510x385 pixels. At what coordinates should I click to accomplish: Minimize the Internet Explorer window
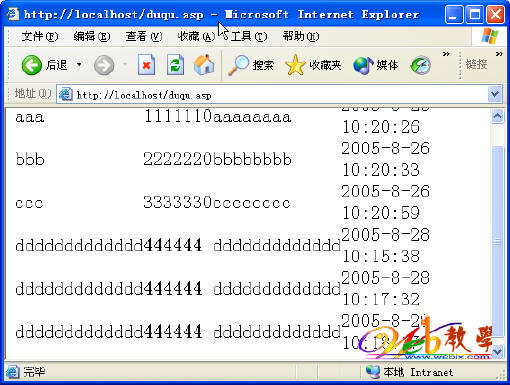453,14
